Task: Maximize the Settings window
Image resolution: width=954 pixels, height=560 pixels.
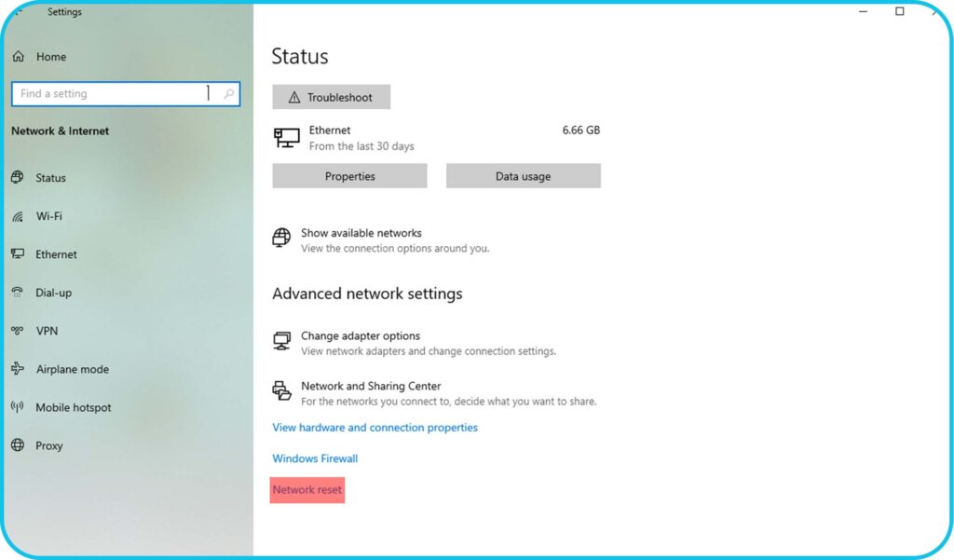Action: click(899, 11)
